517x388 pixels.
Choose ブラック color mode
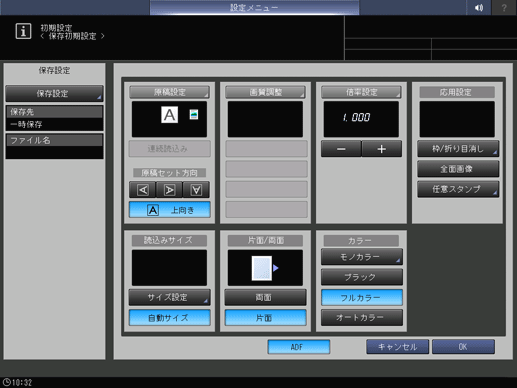362,277
